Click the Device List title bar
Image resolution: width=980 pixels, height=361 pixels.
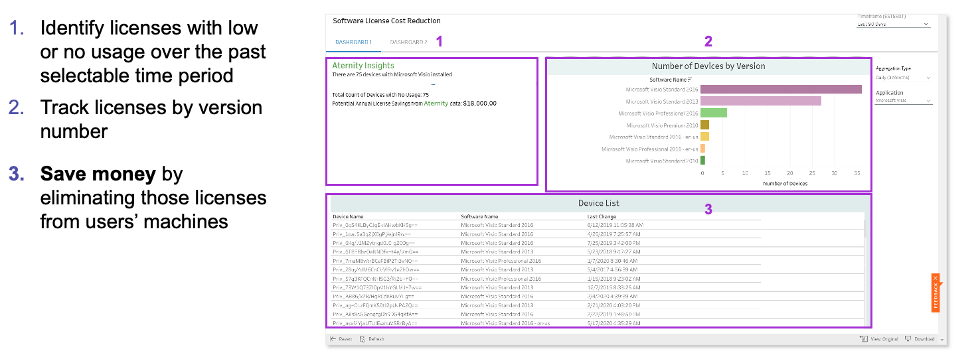[599, 203]
